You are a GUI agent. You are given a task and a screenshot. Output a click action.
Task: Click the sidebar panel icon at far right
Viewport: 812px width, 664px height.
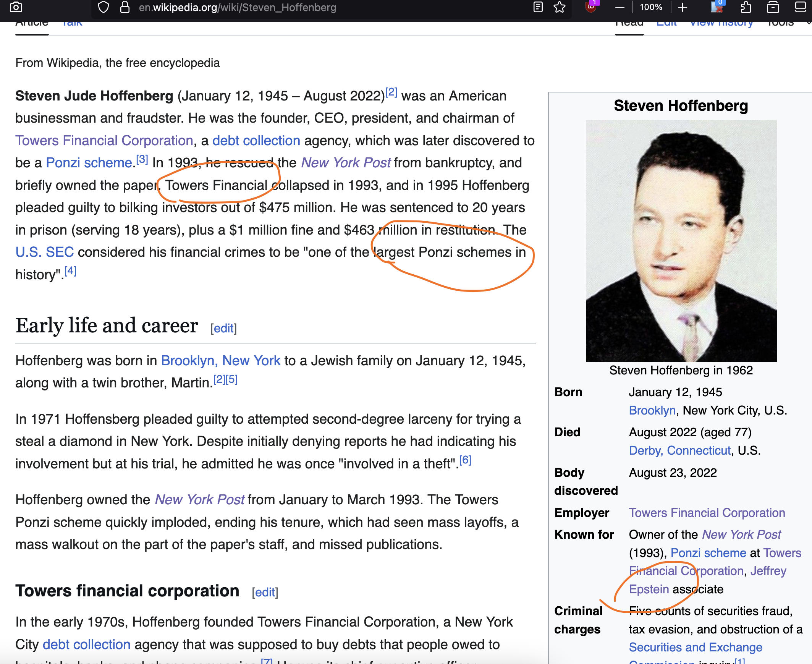[800, 7]
